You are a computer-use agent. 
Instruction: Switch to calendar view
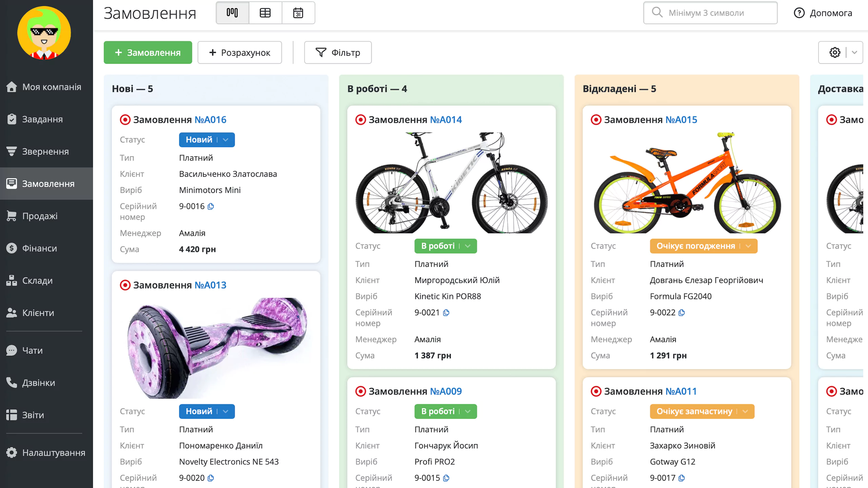tap(298, 13)
